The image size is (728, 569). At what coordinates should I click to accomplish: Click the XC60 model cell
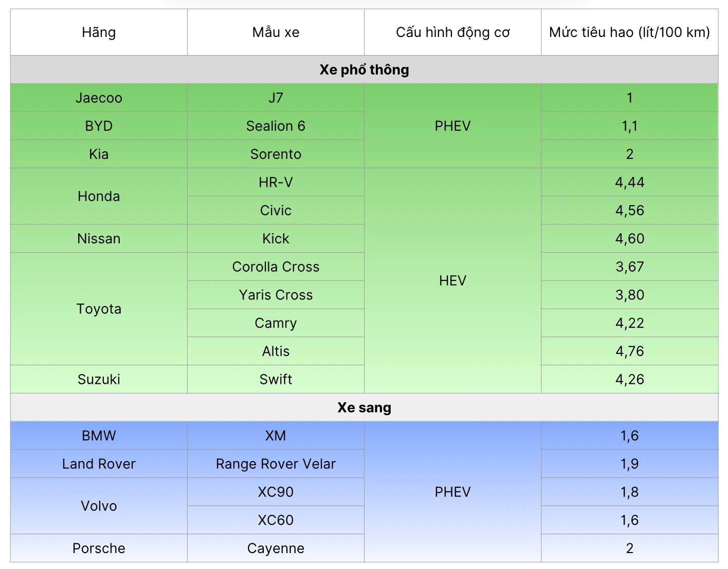tap(276, 520)
